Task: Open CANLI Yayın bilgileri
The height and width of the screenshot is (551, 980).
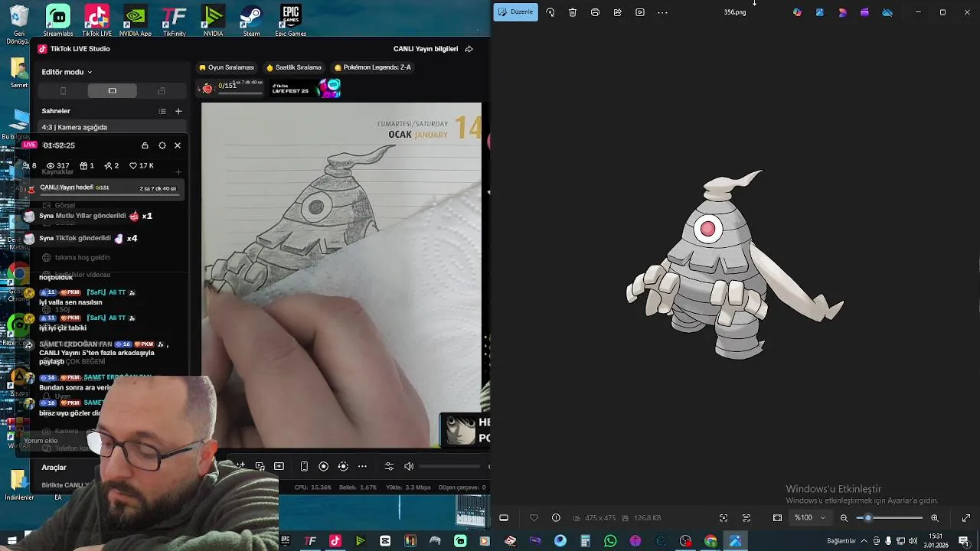Action: pyautogui.click(x=426, y=49)
